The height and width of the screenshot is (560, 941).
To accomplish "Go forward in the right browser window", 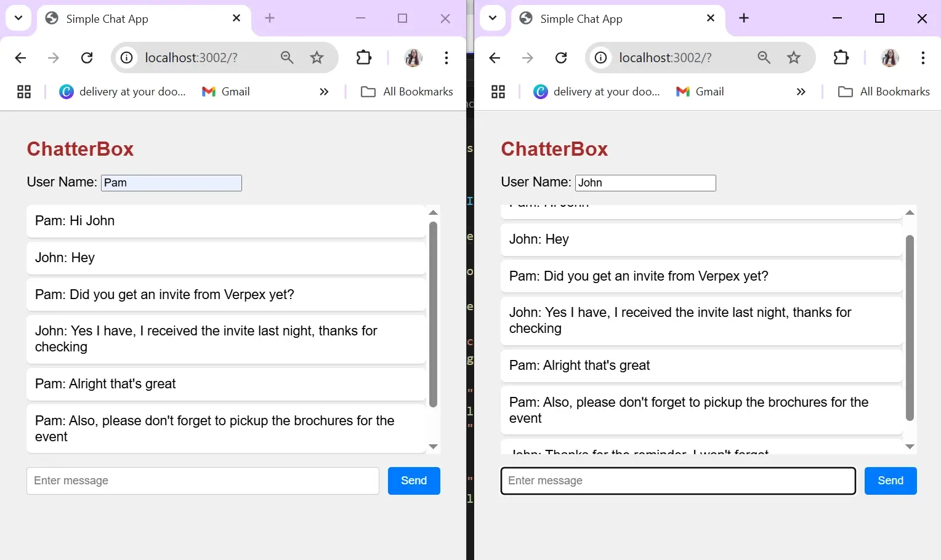I will (x=528, y=58).
